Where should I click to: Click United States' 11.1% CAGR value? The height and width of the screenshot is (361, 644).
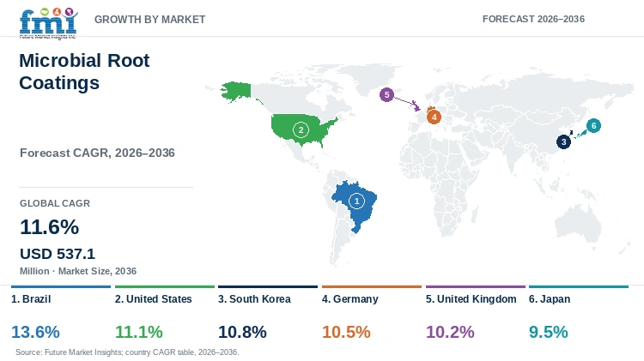click(x=139, y=332)
